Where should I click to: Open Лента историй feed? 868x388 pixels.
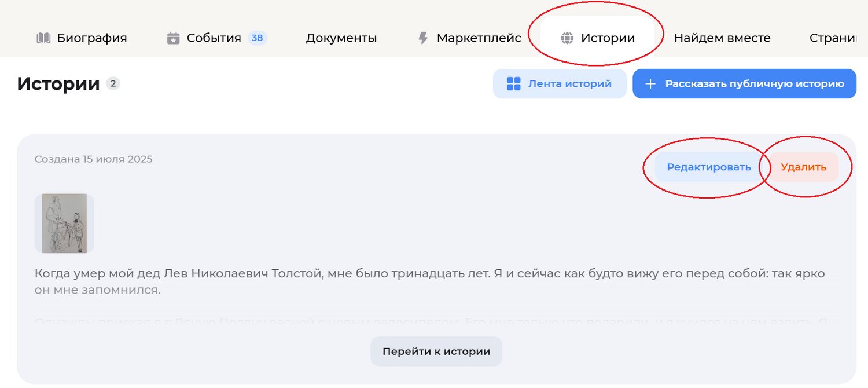559,84
